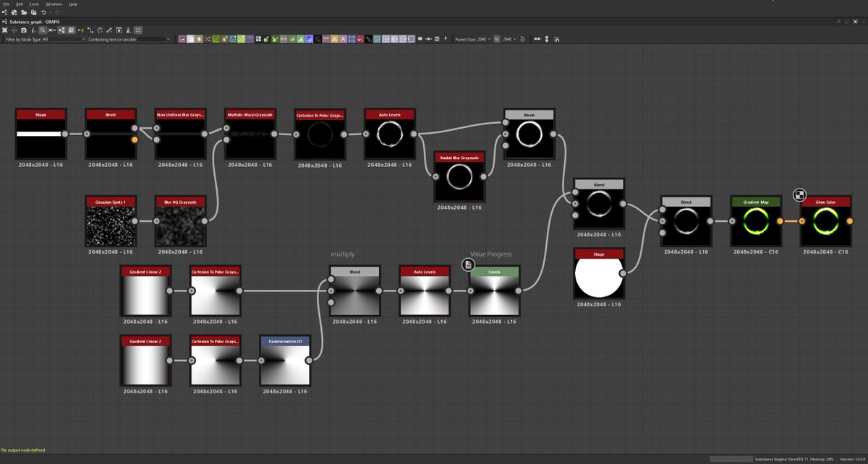Take a snapshot using the camera icon
This screenshot has width=868, height=464.
click(24, 30)
